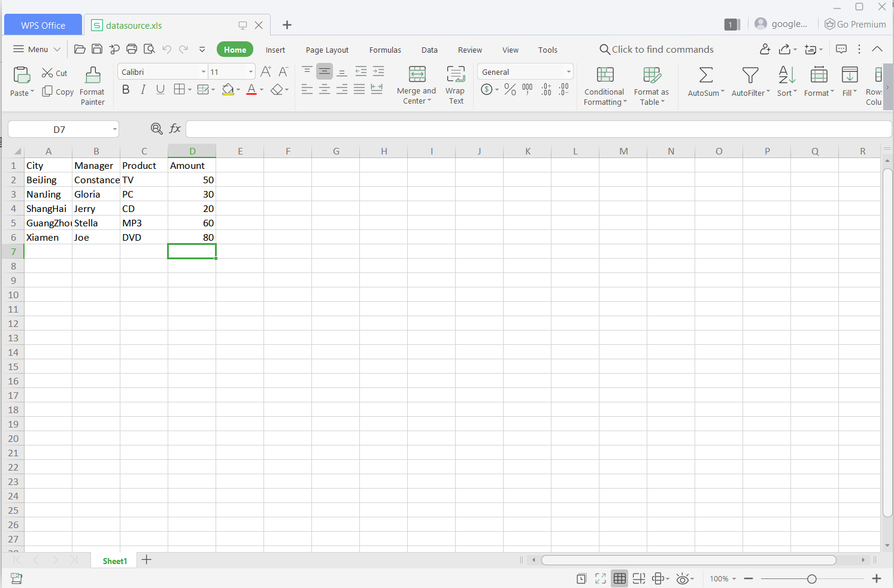894x588 pixels.
Task: Toggle center horizontal alignment
Action: pyautogui.click(x=325, y=89)
